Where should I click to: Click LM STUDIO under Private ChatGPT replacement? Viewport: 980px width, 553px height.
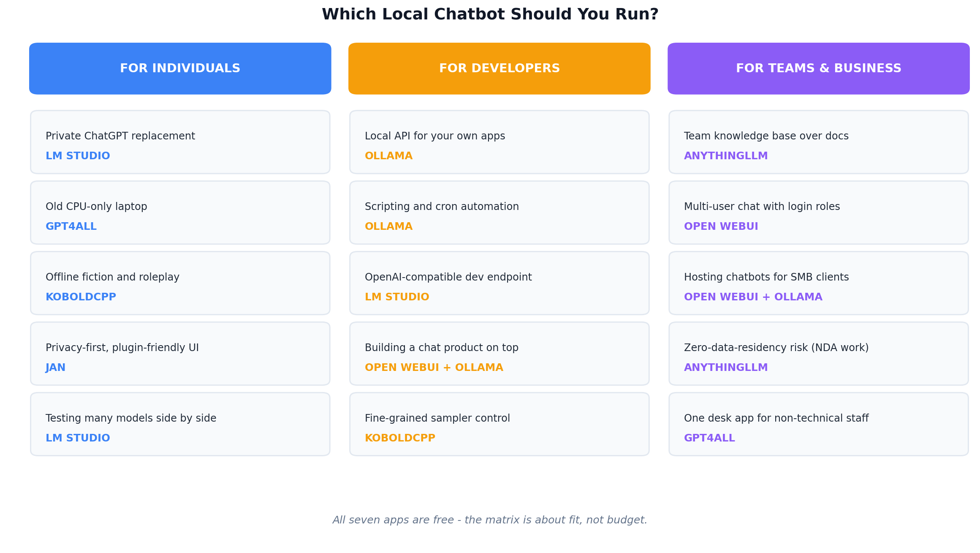pos(78,156)
